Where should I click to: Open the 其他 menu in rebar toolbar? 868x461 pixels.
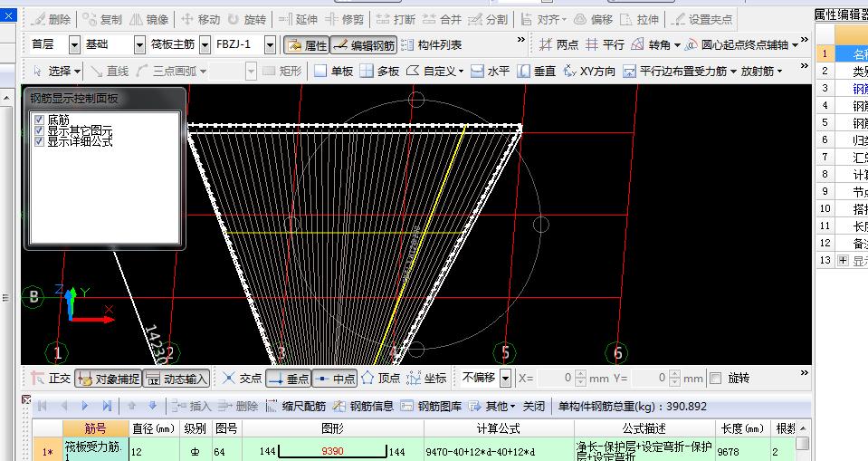[491, 406]
